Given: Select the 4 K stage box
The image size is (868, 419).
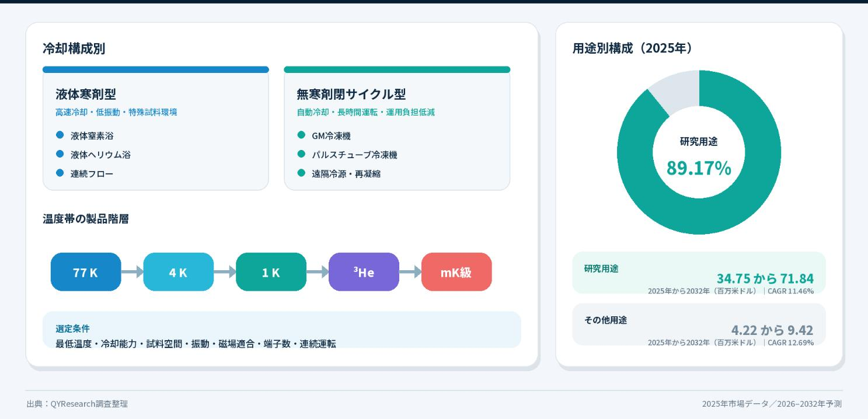Looking at the screenshot, I should coord(179,272).
